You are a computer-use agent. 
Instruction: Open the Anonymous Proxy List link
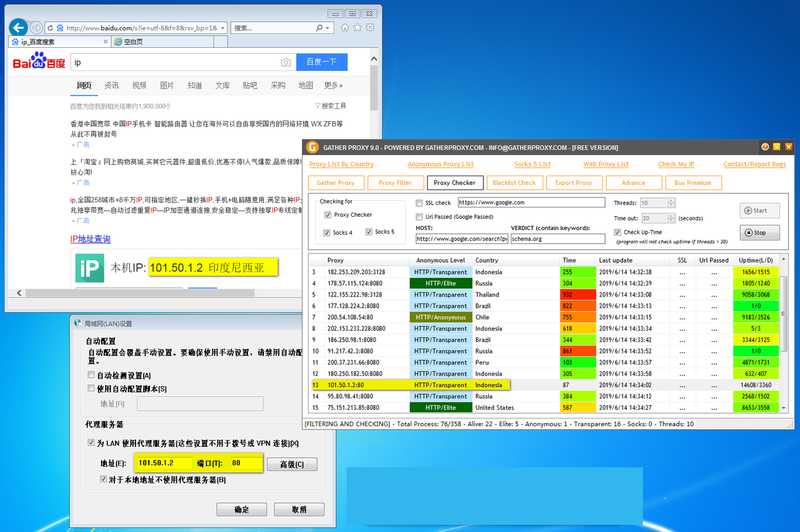(x=440, y=164)
